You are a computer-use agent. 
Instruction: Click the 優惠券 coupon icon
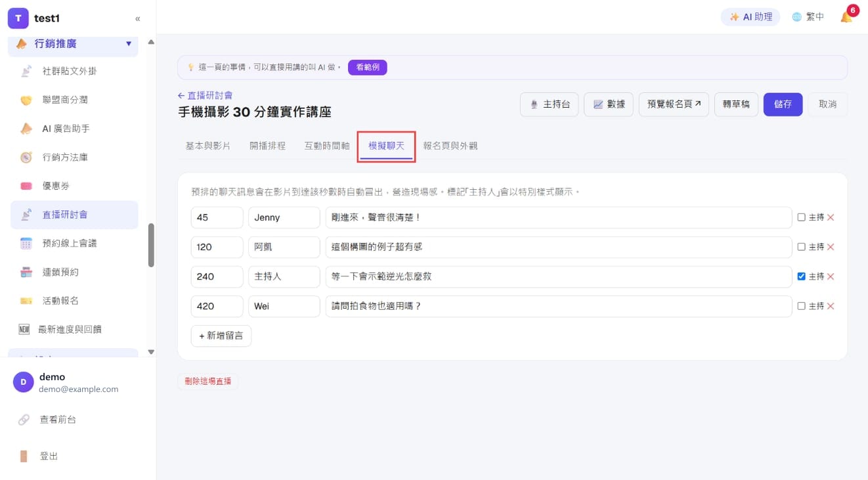pos(26,186)
